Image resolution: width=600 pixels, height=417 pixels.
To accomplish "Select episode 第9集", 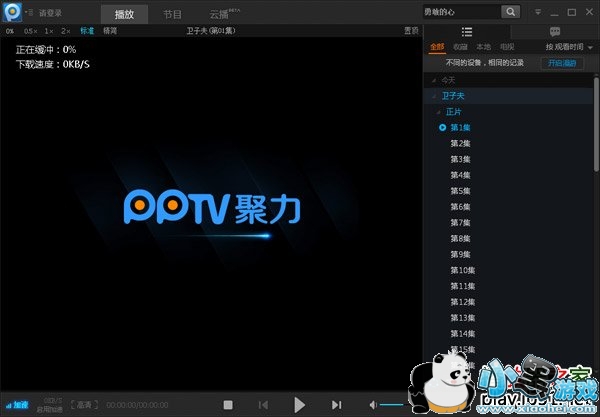I will 460,254.
